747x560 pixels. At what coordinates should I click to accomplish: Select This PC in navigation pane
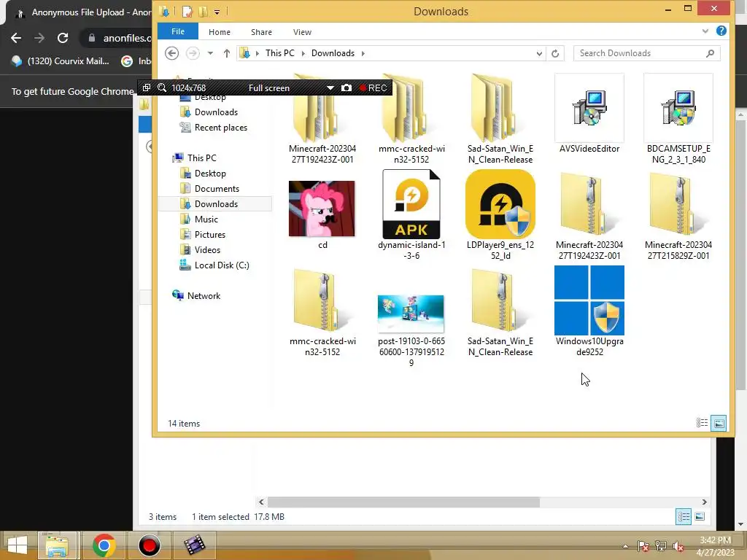click(201, 157)
